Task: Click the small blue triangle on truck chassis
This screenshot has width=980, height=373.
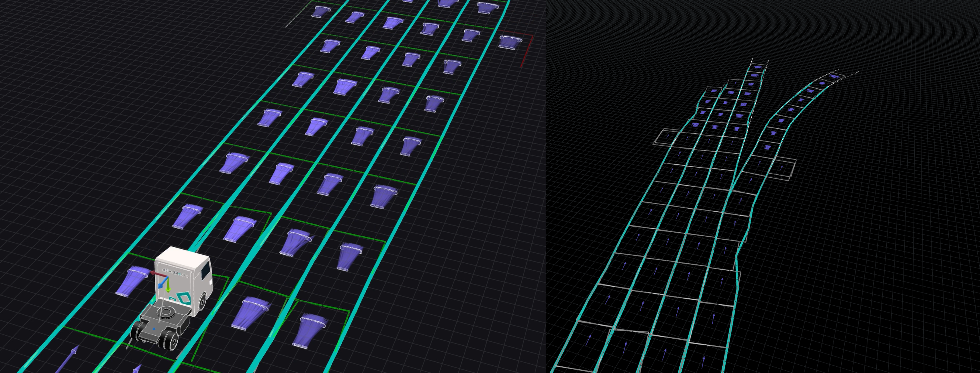Action: (x=154, y=329)
